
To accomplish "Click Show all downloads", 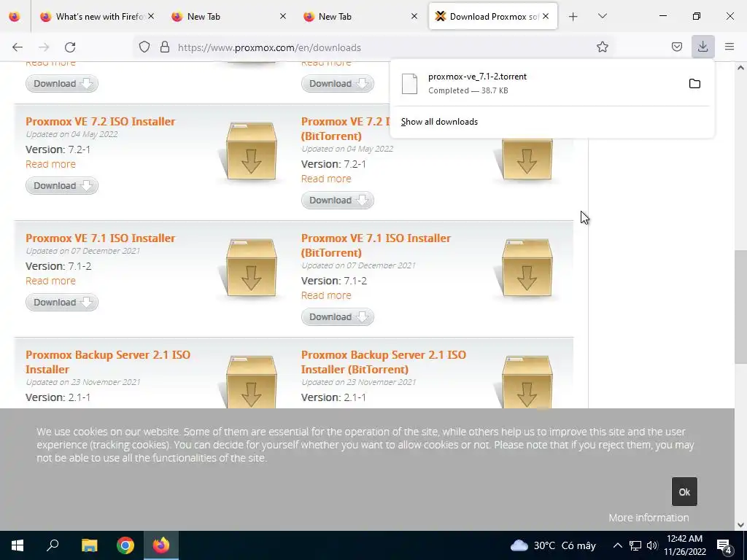I will coord(439,122).
